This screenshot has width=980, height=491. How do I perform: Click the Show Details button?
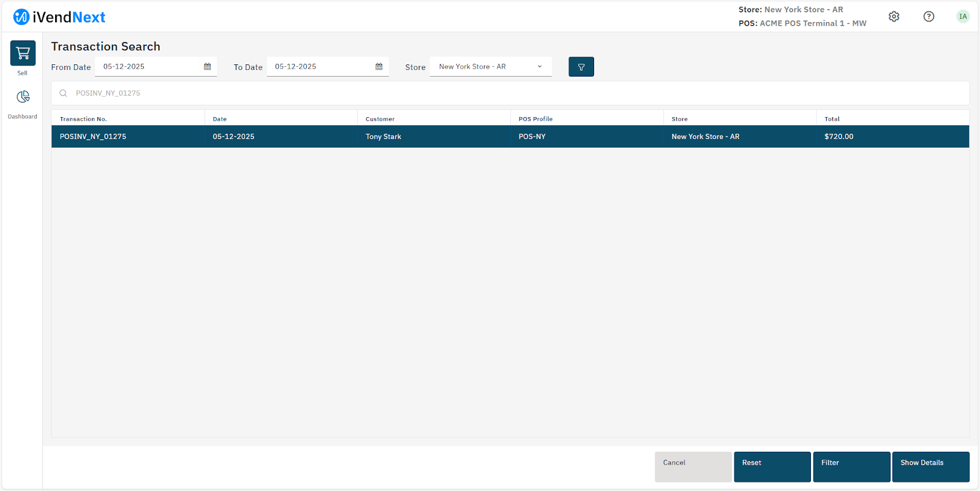tap(930, 466)
